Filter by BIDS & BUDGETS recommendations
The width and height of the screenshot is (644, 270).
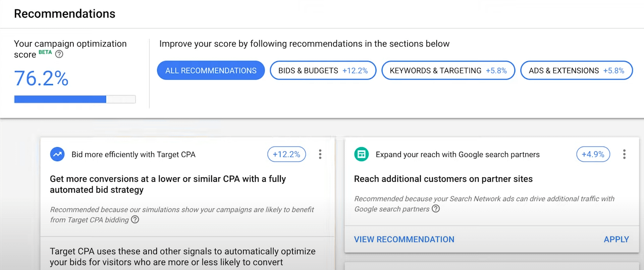pyautogui.click(x=323, y=70)
